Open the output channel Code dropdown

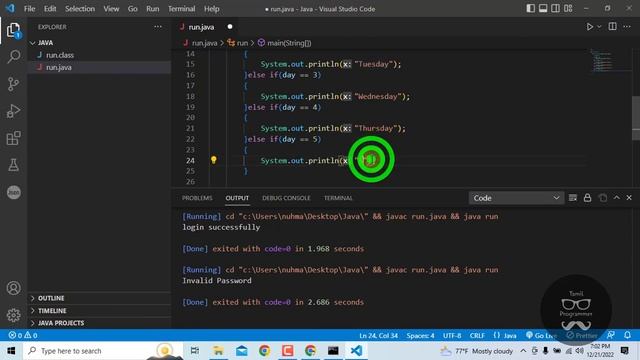tap(516, 198)
